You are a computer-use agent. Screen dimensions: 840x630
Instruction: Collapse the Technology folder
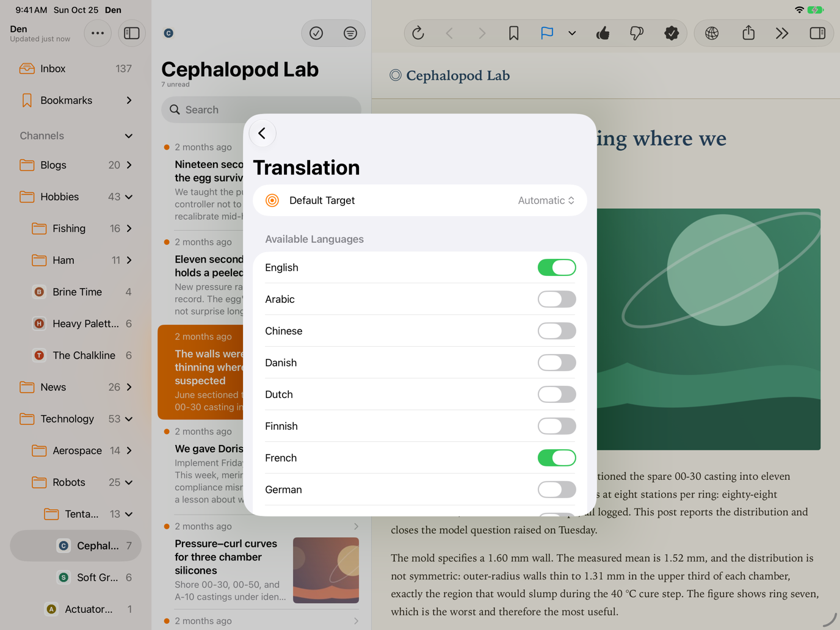click(x=129, y=419)
